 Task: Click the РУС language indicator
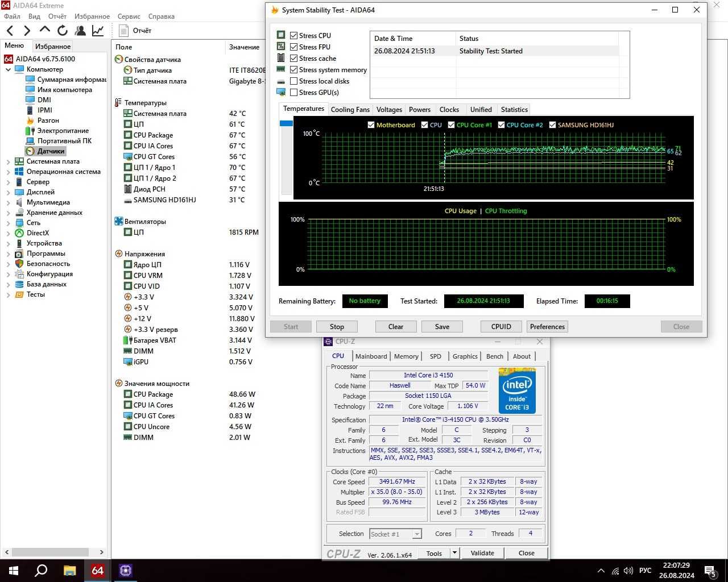(x=645, y=571)
